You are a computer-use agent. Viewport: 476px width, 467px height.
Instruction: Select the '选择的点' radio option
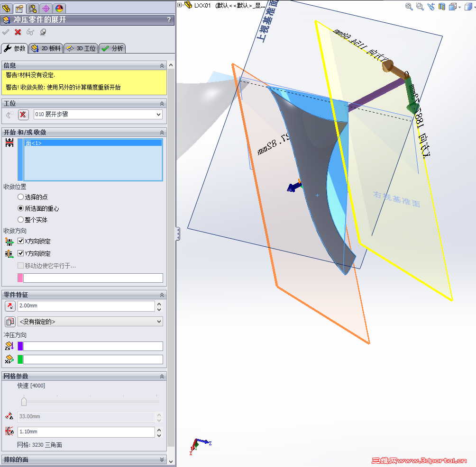coord(20,197)
